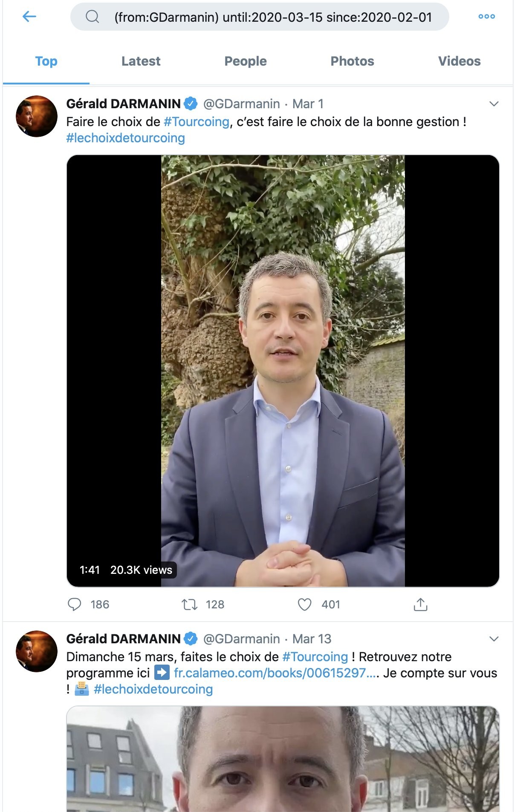Open the Videos tab
The height and width of the screenshot is (812, 526).
(460, 61)
